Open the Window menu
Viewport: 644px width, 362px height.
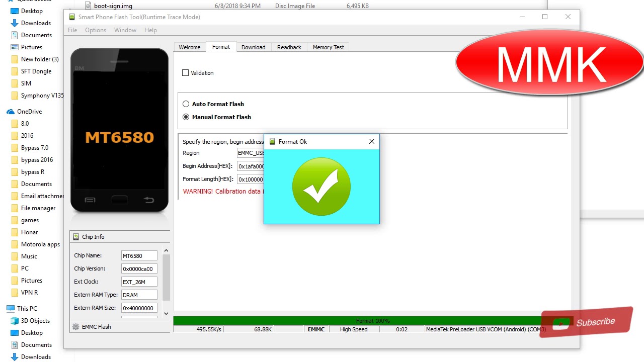(x=125, y=30)
